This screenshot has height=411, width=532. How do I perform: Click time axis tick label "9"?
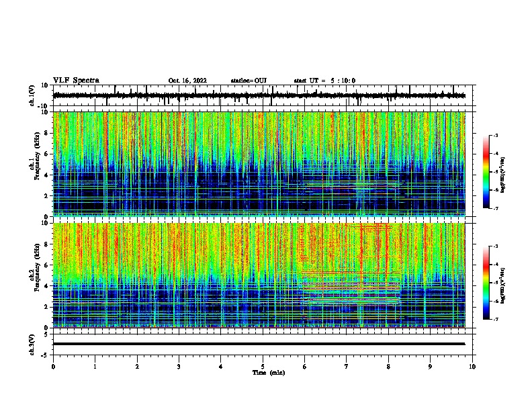(430, 367)
